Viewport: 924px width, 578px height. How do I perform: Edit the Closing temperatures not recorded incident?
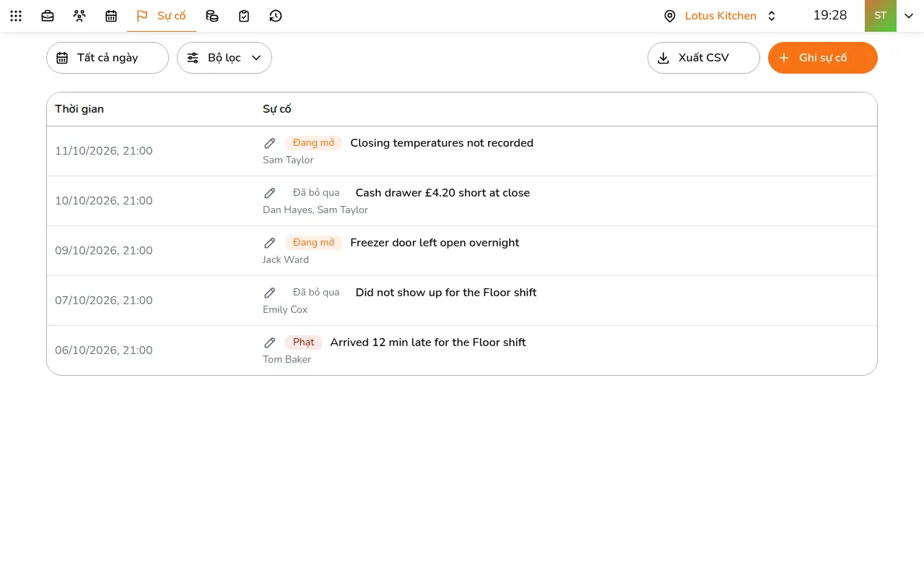(270, 143)
